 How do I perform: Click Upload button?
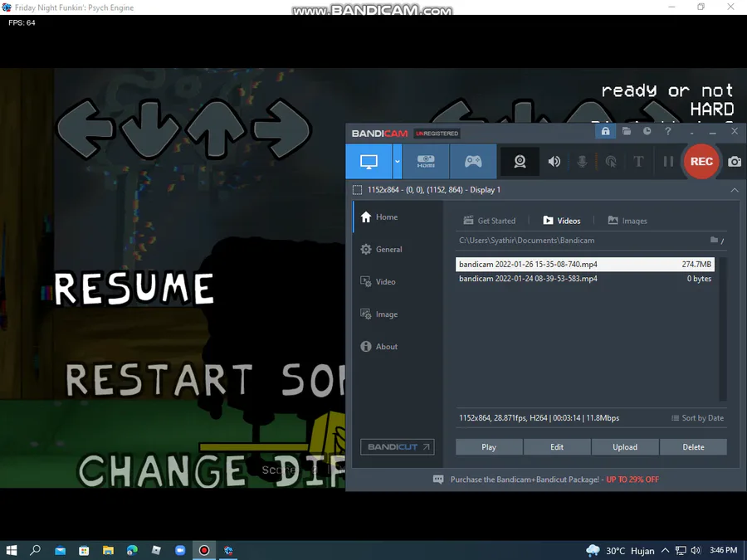click(625, 447)
